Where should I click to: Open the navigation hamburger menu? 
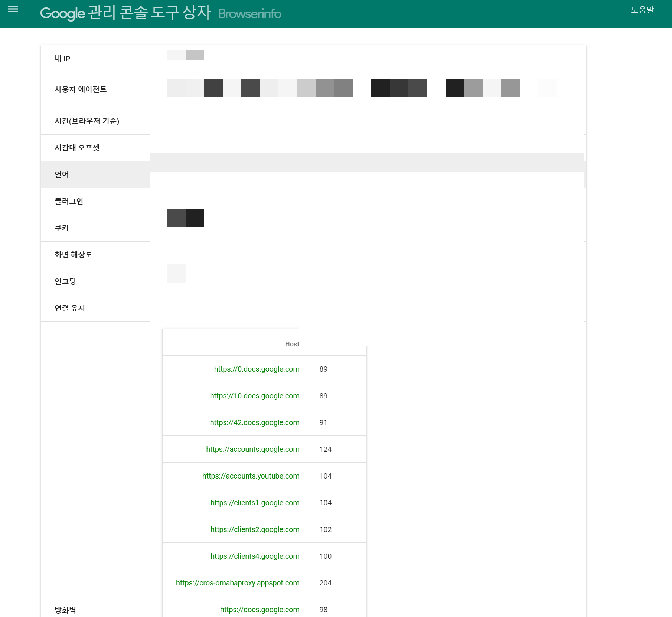tap(13, 10)
